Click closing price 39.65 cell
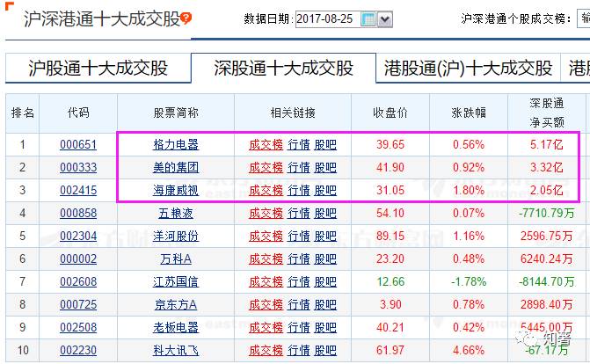 coord(390,144)
